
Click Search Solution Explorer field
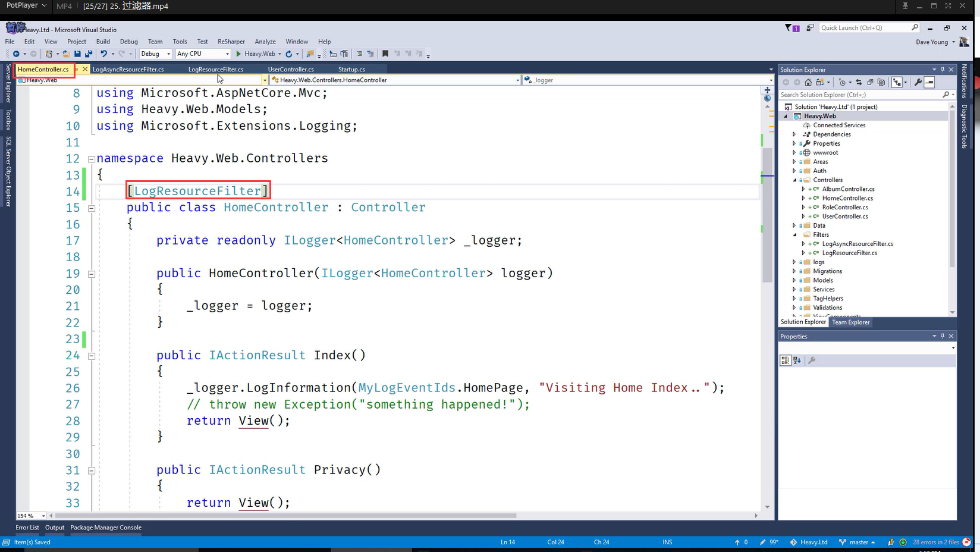tap(867, 95)
